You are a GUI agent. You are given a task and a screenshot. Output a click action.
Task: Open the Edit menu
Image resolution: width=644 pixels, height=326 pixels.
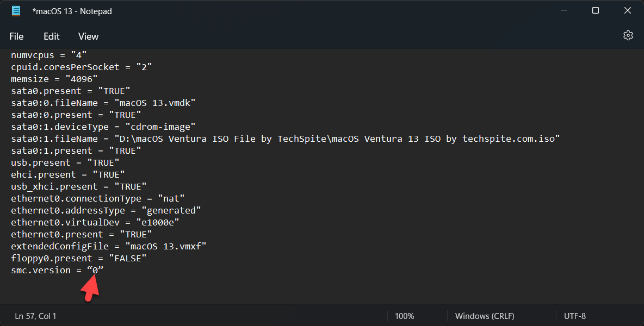[x=52, y=36]
